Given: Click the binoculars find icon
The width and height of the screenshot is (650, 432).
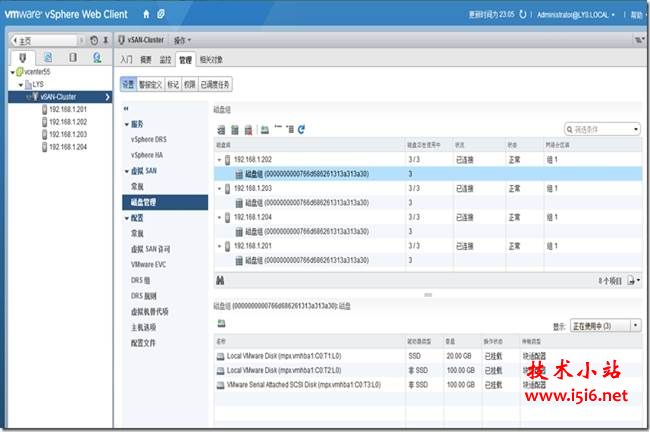Looking at the screenshot, I should coord(220,281).
